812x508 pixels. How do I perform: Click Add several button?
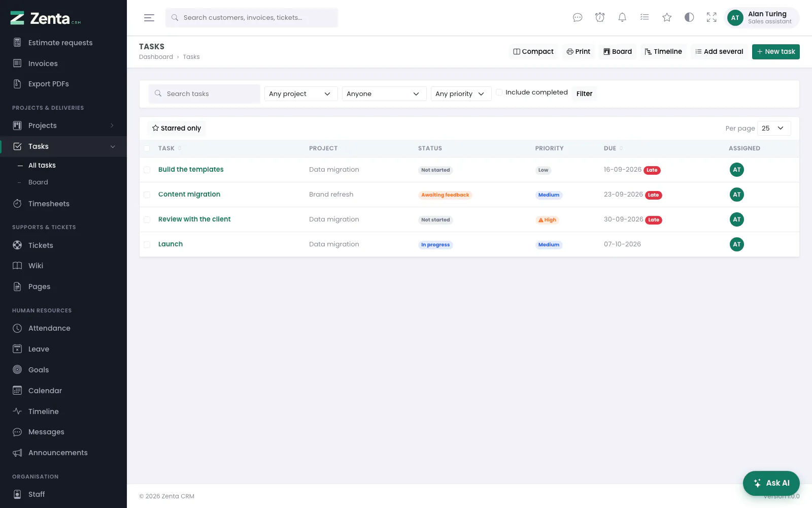click(719, 52)
